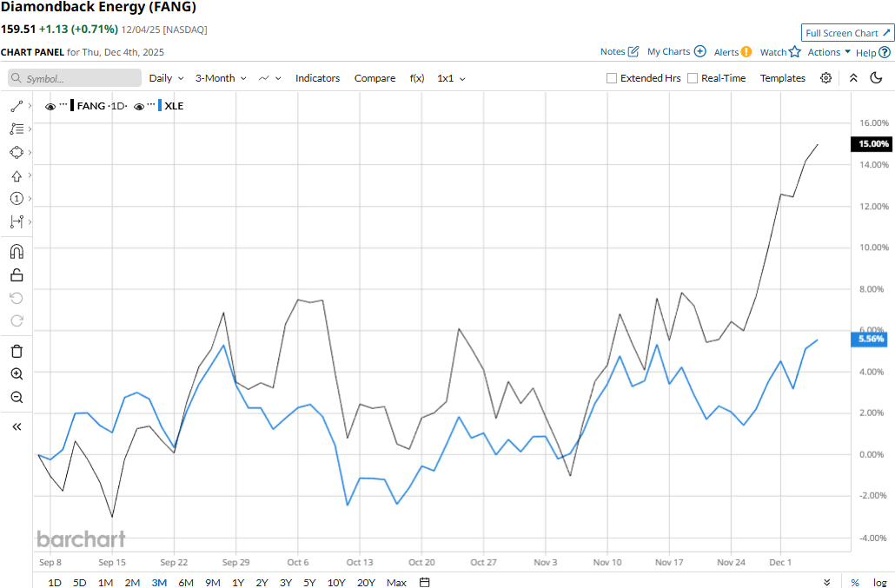Select the 5D time range
The height and width of the screenshot is (588, 895).
click(79, 582)
